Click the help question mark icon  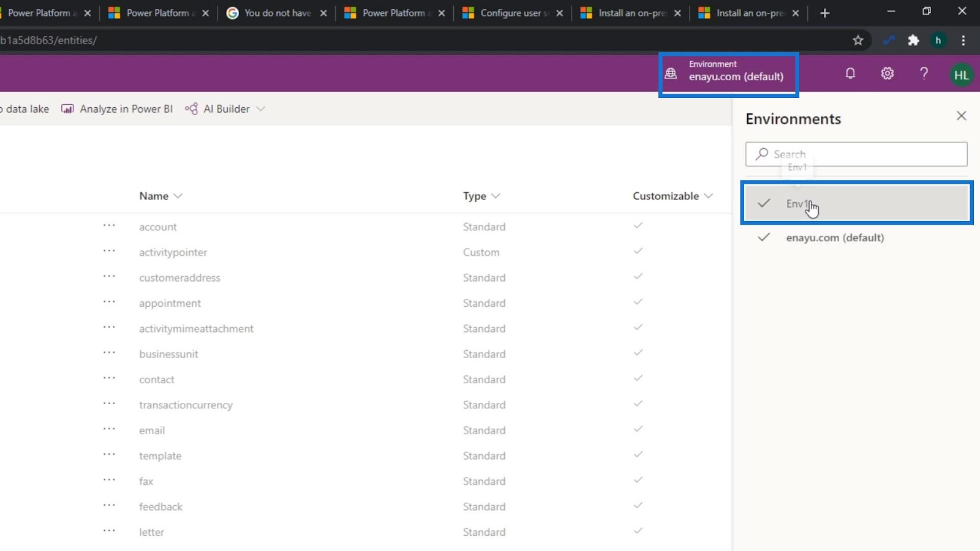click(x=924, y=73)
